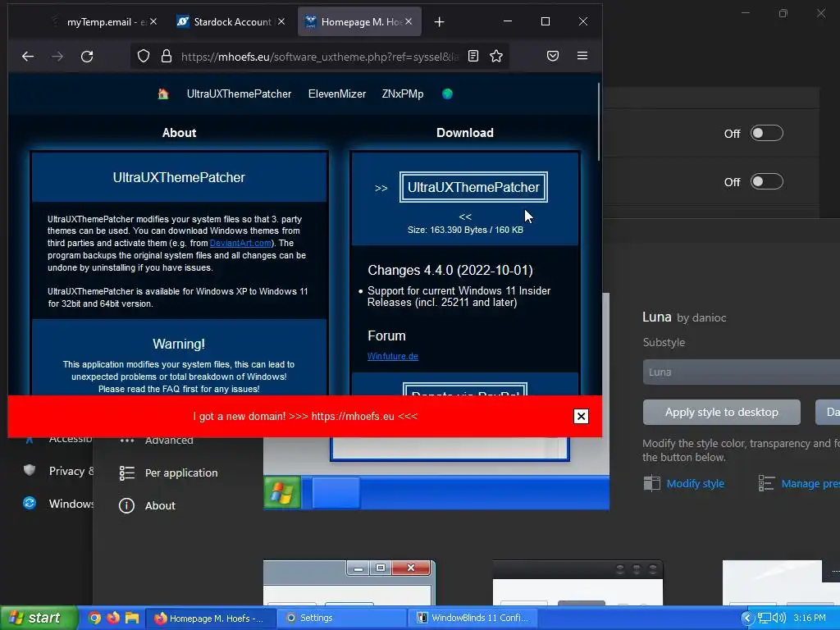Image resolution: width=840 pixels, height=630 pixels.
Task: Click the new domain mhoefs.eu banner text
Action: click(305, 416)
